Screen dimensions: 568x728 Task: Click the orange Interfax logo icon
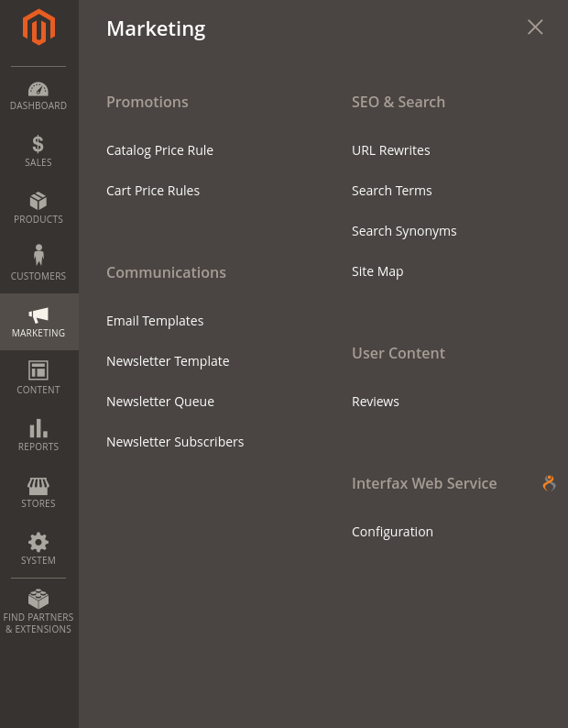pyautogui.click(x=549, y=483)
